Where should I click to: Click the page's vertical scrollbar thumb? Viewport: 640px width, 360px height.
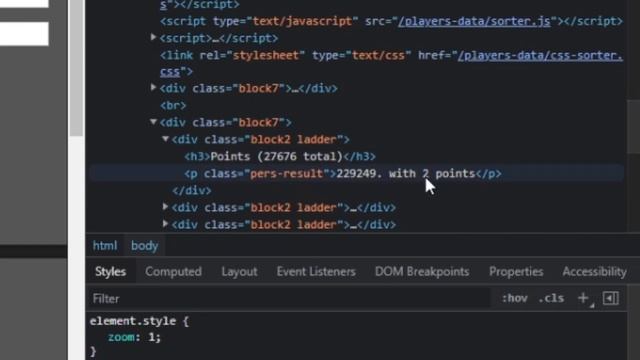pyautogui.click(x=76, y=67)
